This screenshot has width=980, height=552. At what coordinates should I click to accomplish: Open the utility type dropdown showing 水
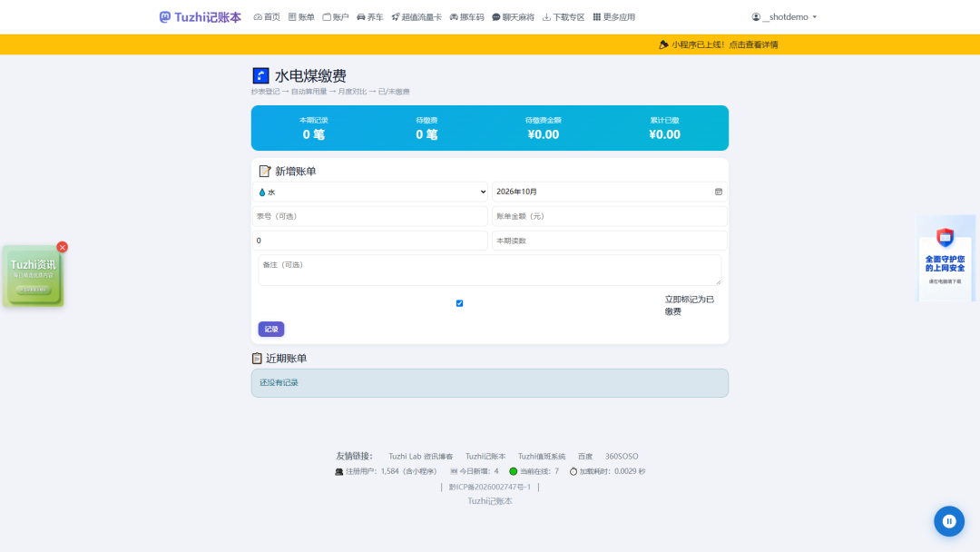[x=370, y=192]
